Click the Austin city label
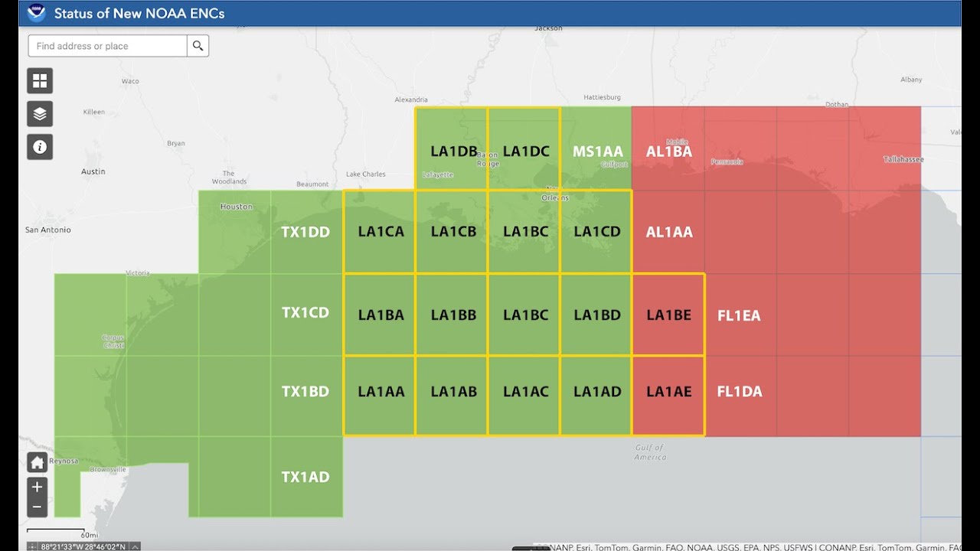 coord(93,171)
